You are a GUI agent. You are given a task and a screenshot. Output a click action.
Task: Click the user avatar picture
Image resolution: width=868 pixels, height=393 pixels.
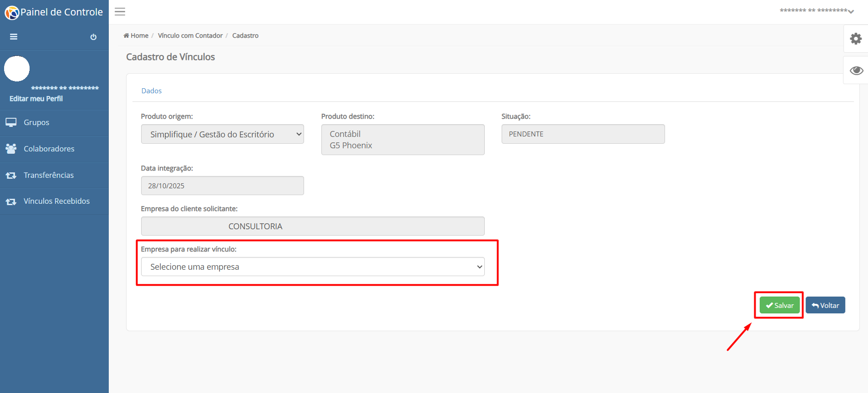[17, 69]
